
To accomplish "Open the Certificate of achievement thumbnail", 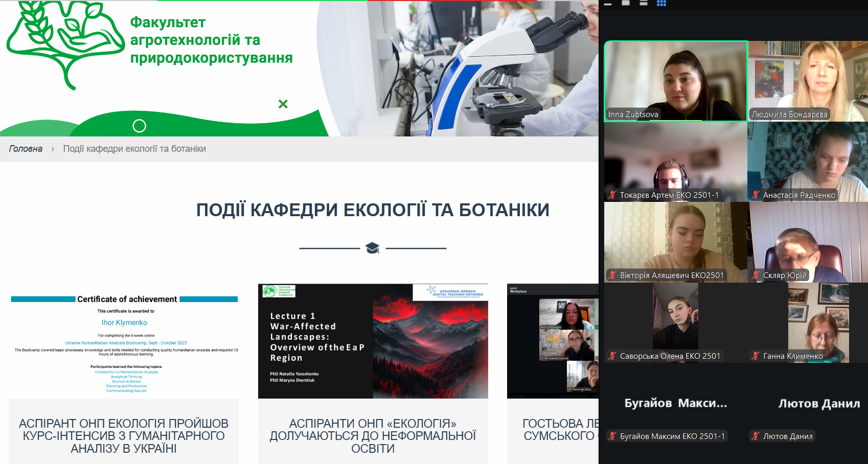I will (x=124, y=341).
